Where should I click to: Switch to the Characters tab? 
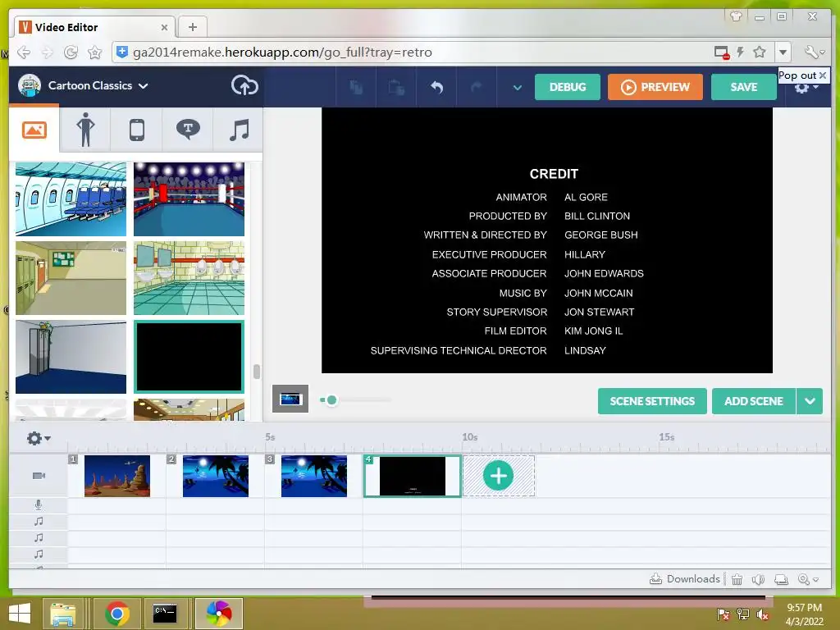point(85,130)
